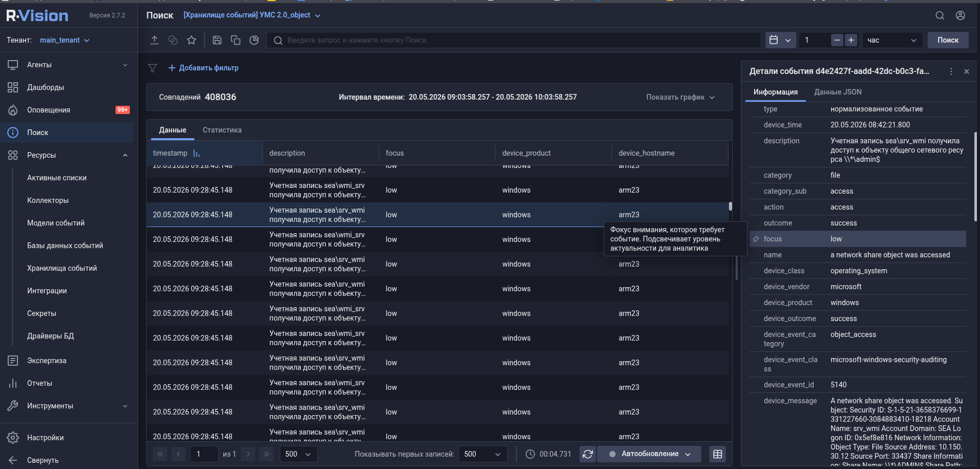Save the query with the floppy disk icon
This screenshot has height=469, width=980.
[x=217, y=40]
